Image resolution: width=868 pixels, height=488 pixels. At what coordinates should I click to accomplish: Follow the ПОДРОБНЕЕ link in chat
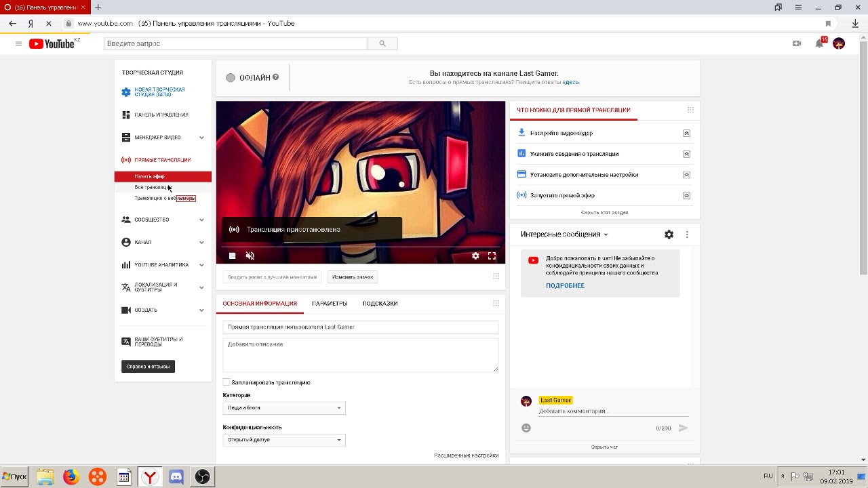[x=565, y=285]
